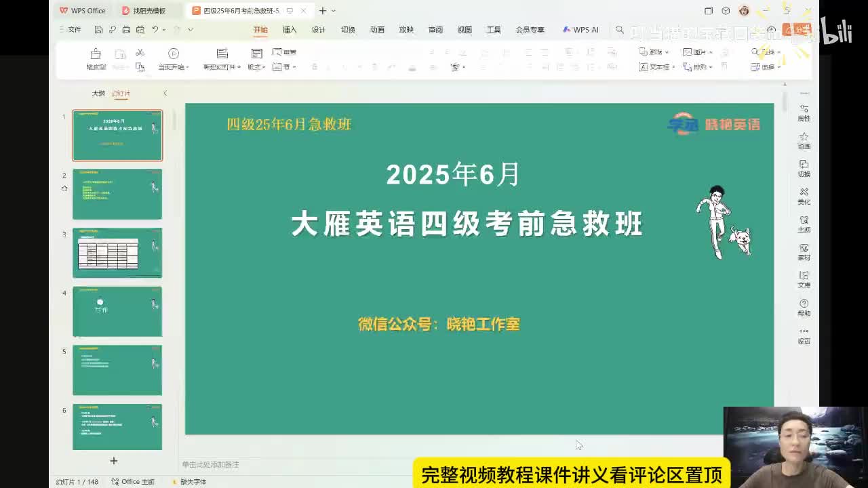
Task: Open the 动画 animation side panel icon
Action: pyautogui.click(x=804, y=140)
